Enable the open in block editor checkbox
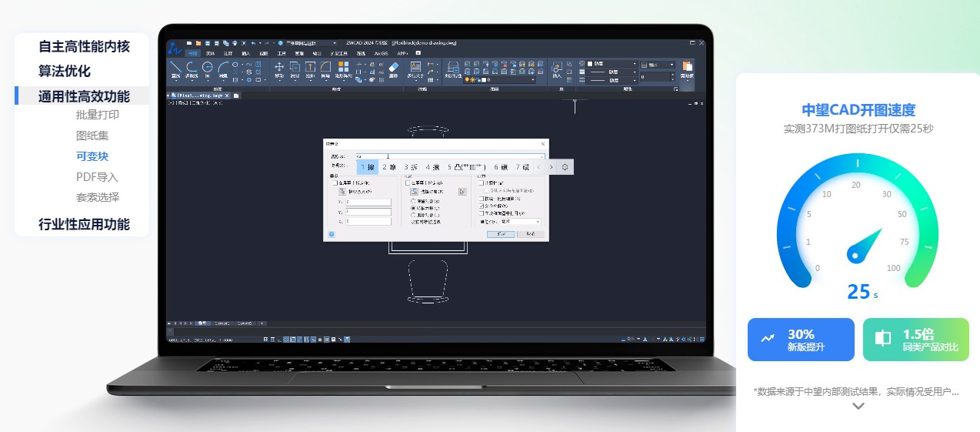980x432 pixels. pyautogui.click(x=482, y=213)
